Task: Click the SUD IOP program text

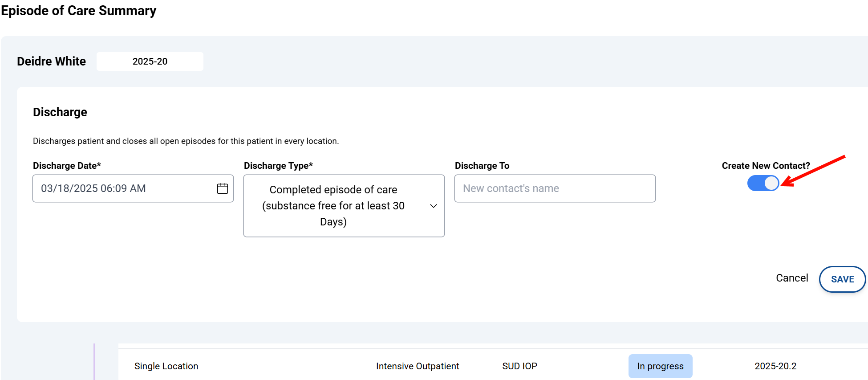Action: 519,366
